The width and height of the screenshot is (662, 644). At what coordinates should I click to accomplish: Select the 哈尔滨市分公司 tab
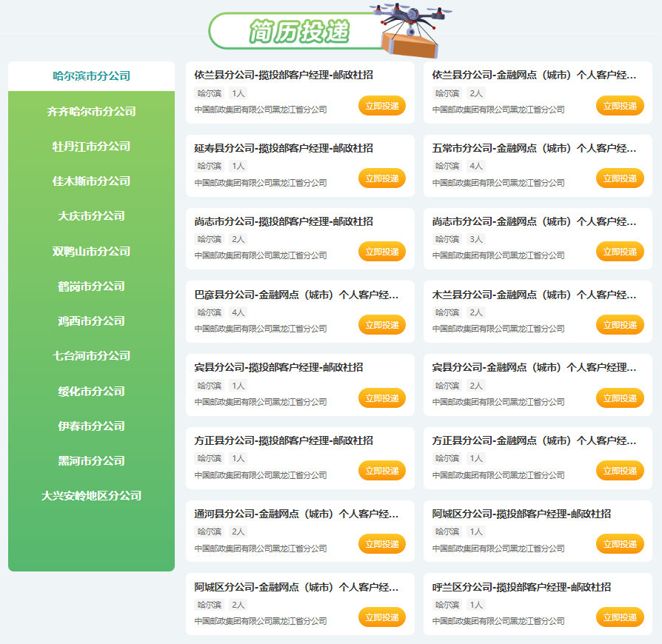(91, 76)
